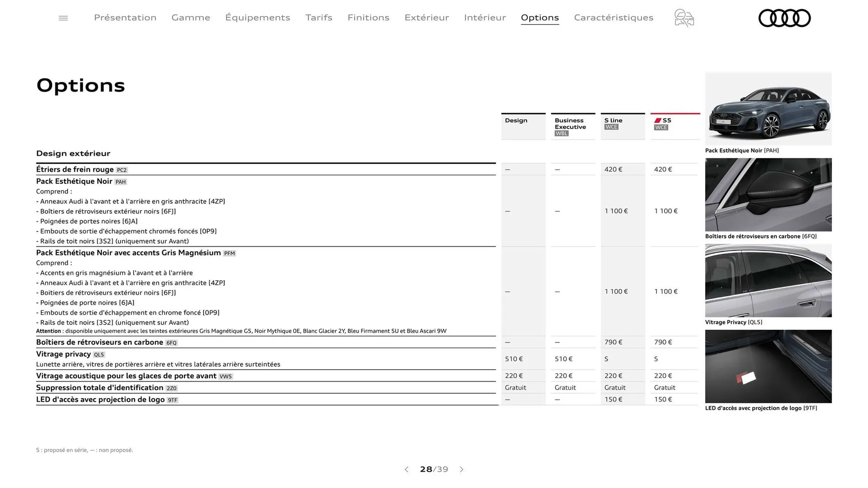Screen dimensions: 868x488
Task: Click the car search icon near top right
Action: click(x=684, y=18)
